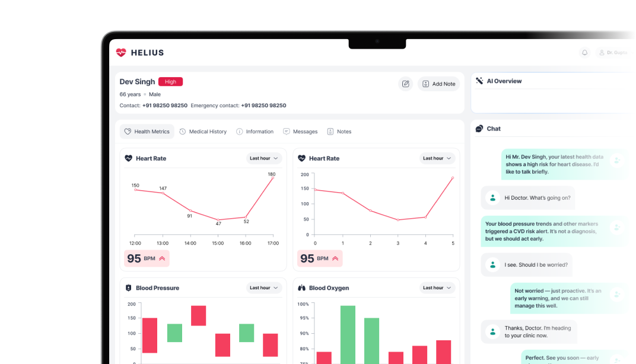
Task: Select the Information tab
Action: coord(255,132)
